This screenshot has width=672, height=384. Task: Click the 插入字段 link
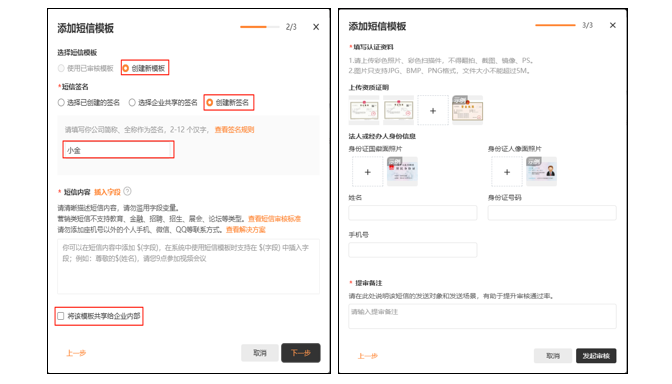107,192
